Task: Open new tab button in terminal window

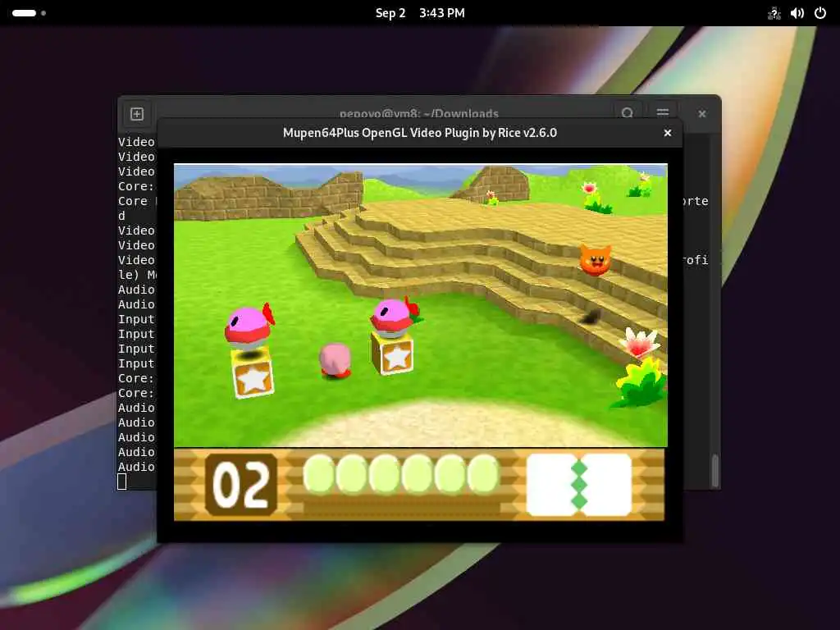Action: 137,114
